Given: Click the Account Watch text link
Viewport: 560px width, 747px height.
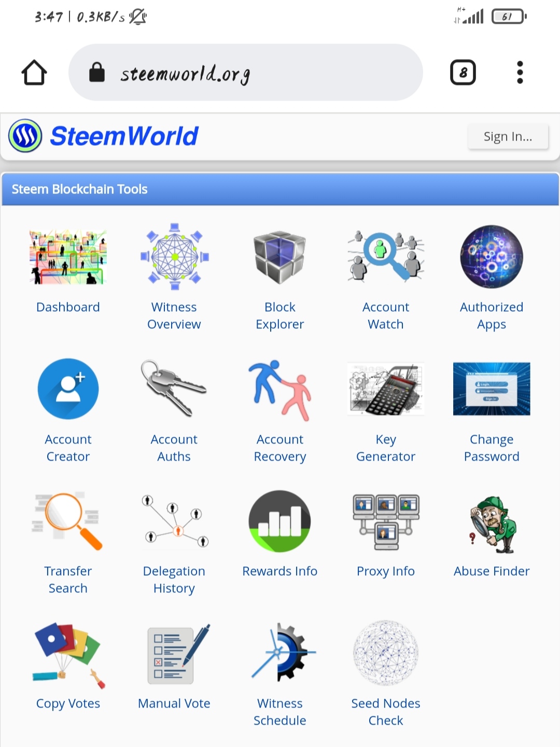Looking at the screenshot, I should pyautogui.click(x=386, y=315).
